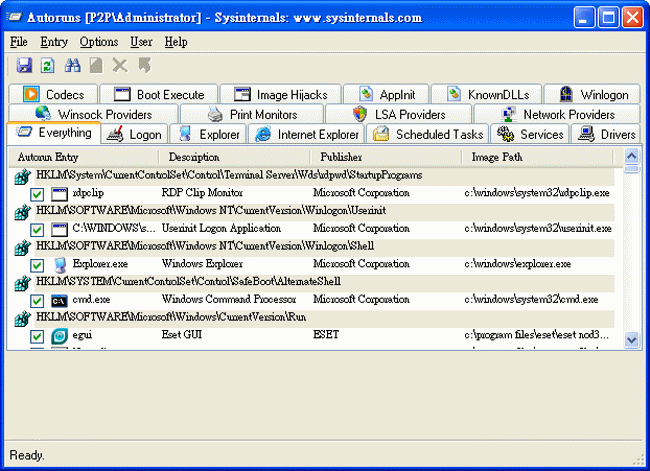The width and height of the screenshot is (650, 471).
Task: Open the User menu
Action: click(141, 42)
